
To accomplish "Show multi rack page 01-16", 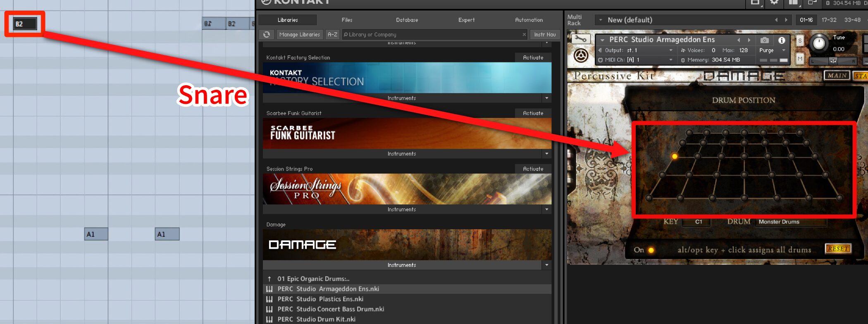I will [x=806, y=20].
